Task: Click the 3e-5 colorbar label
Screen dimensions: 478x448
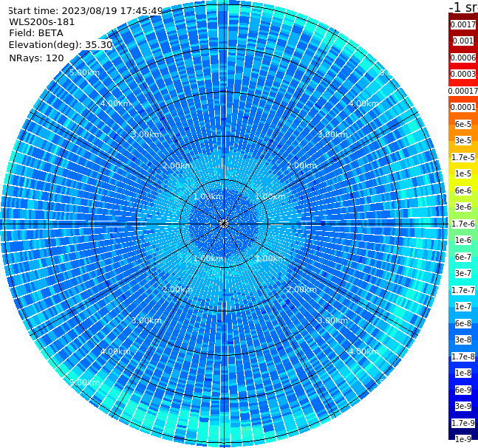Action: tap(463, 140)
